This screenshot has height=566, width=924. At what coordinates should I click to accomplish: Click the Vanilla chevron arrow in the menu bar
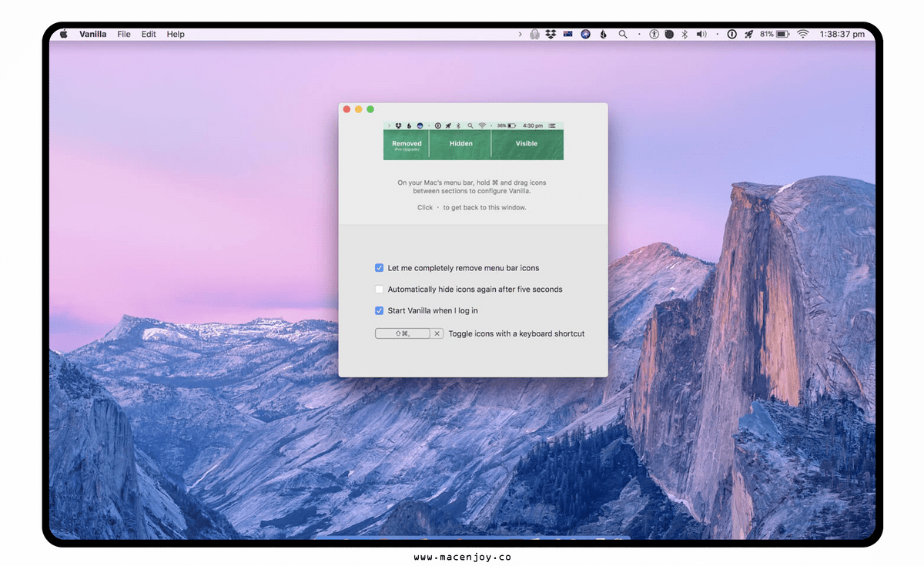pos(521,35)
